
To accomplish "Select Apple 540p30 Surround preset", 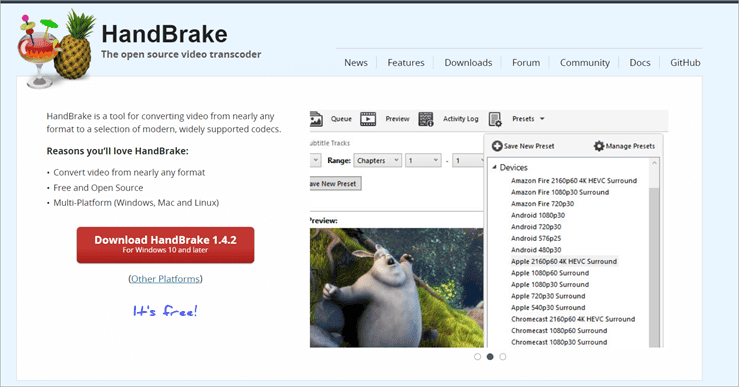I will [548, 308].
